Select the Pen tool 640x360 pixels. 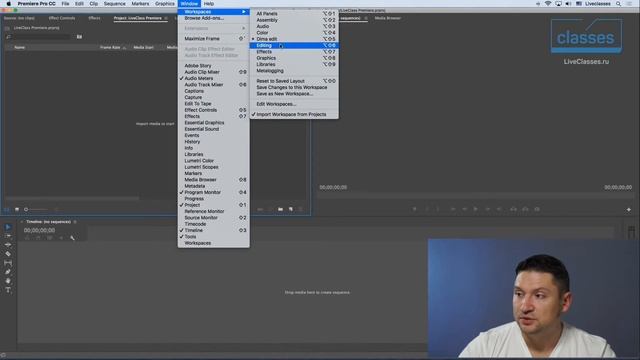[x=8, y=272]
